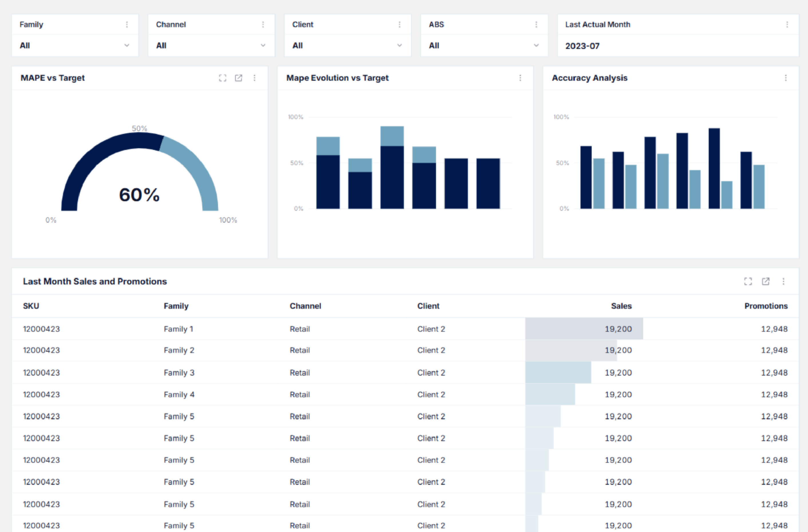Select the Family 3 cell

[179, 373]
